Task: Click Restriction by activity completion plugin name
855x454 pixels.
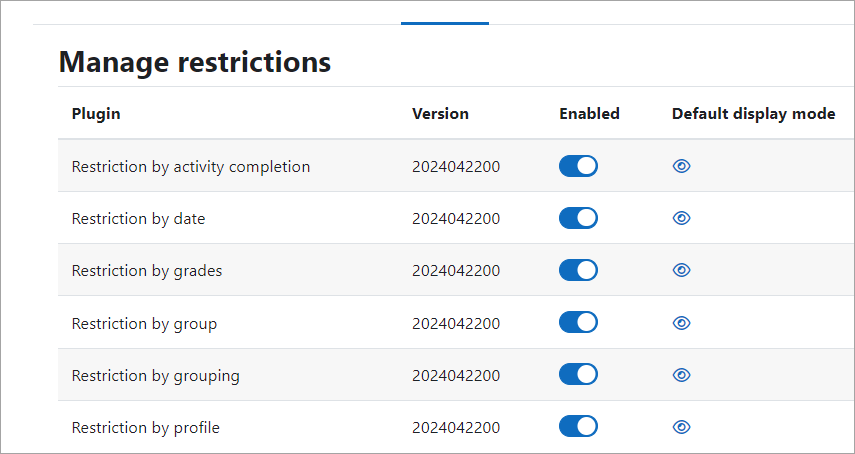Action: click(x=191, y=166)
